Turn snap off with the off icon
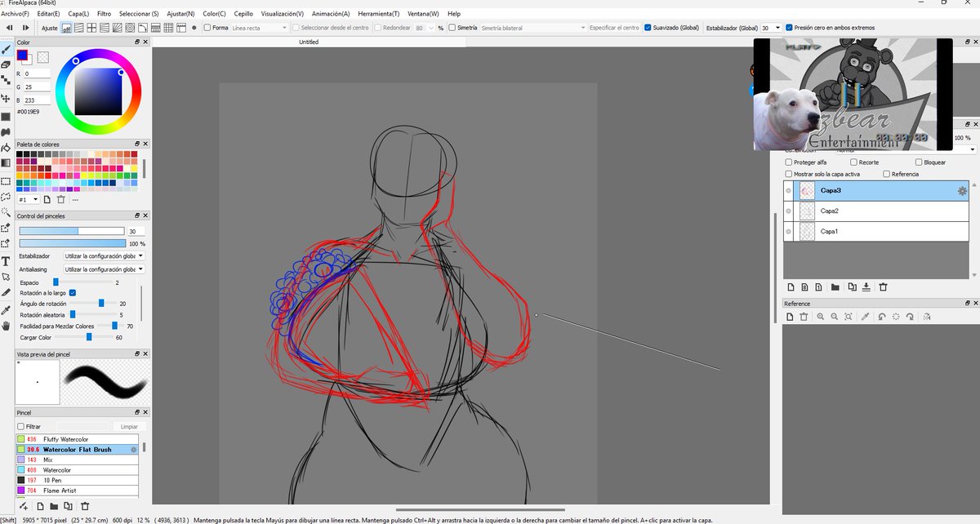Image resolution: width=980 pixels, height=524 pixels. pos(67,28)
